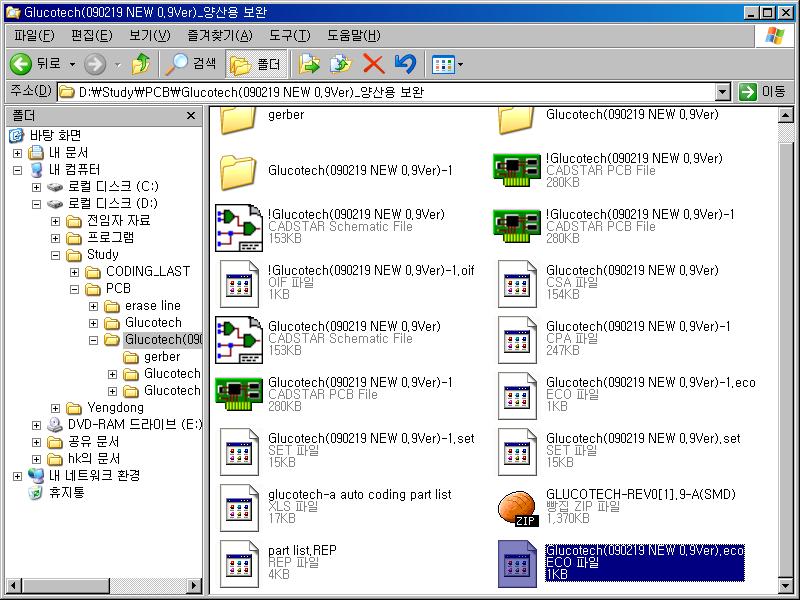Open the 편집(E) menu
The image size is (800, 600).
click(x=91, y=36)
